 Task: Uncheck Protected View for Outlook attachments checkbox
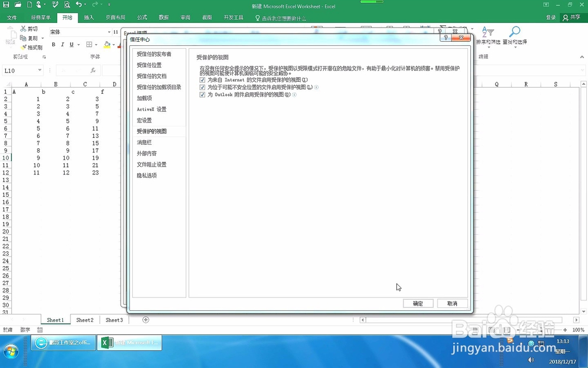point(202,95)
